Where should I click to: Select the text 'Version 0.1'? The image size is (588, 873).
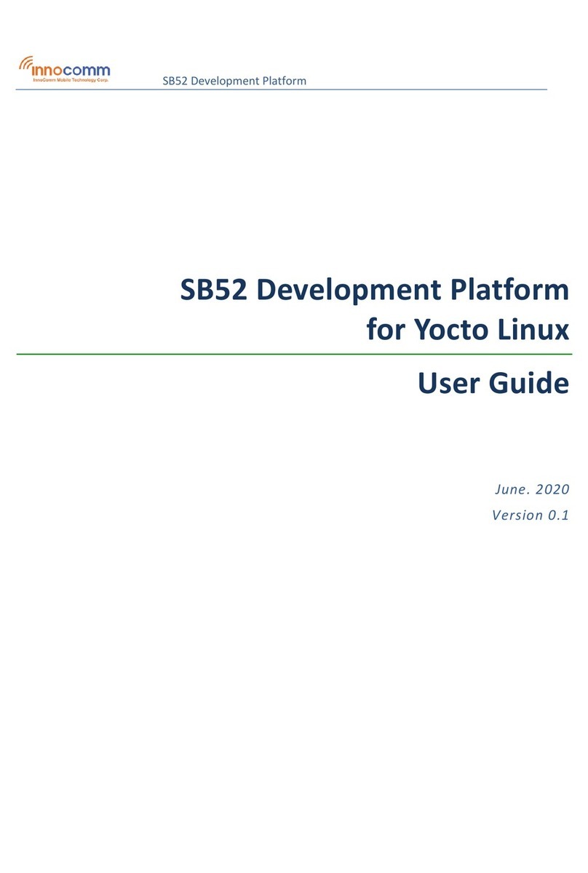(530, 515)
